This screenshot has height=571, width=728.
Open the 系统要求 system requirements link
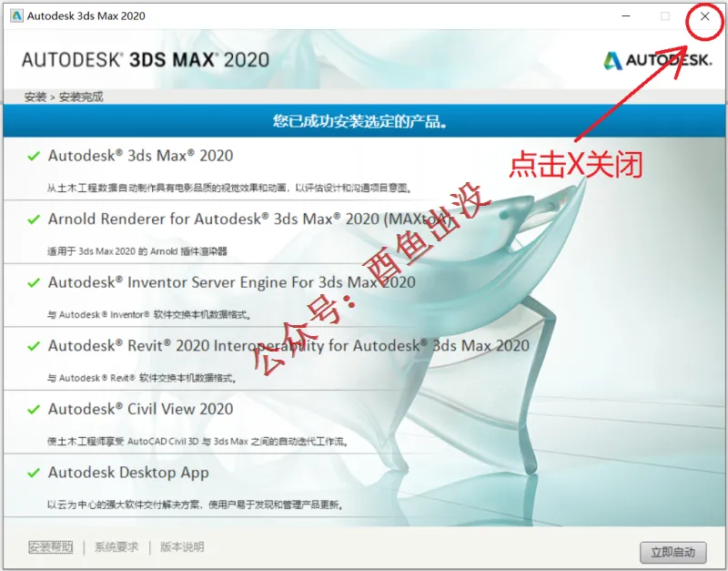click(116, 546)
